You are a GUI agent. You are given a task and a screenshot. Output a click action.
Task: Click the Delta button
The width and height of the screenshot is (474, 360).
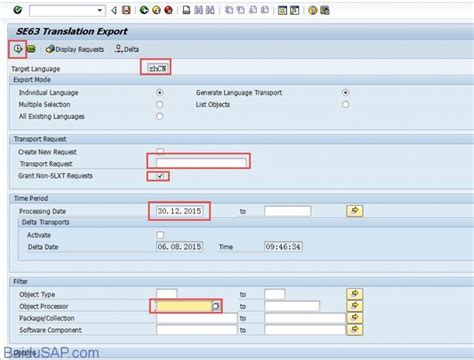127,49
